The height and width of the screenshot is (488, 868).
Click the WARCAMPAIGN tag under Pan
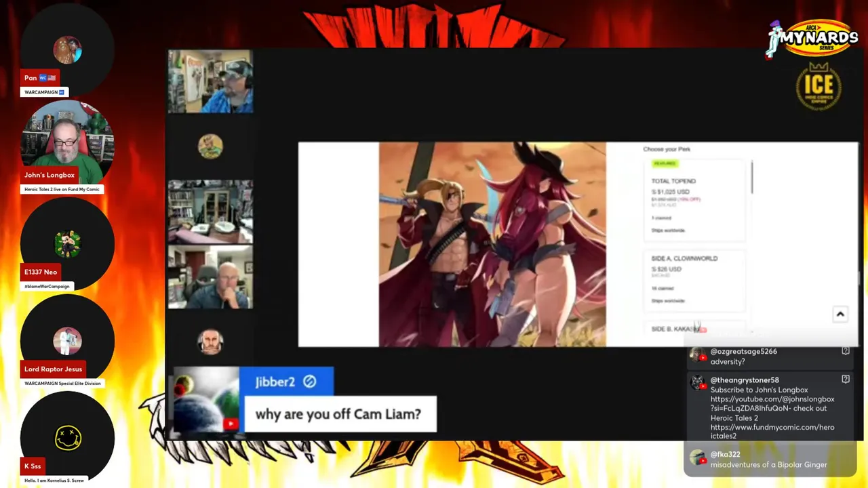click(44, 92)
